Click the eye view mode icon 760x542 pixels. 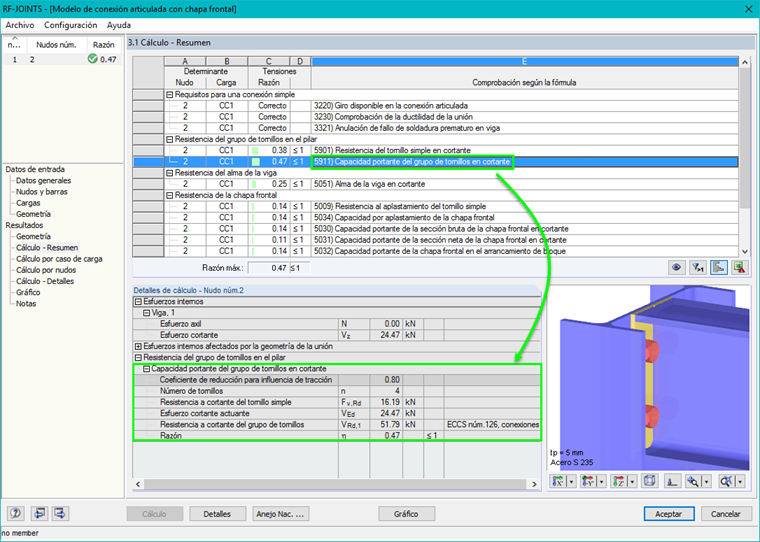tap(676, 267)
